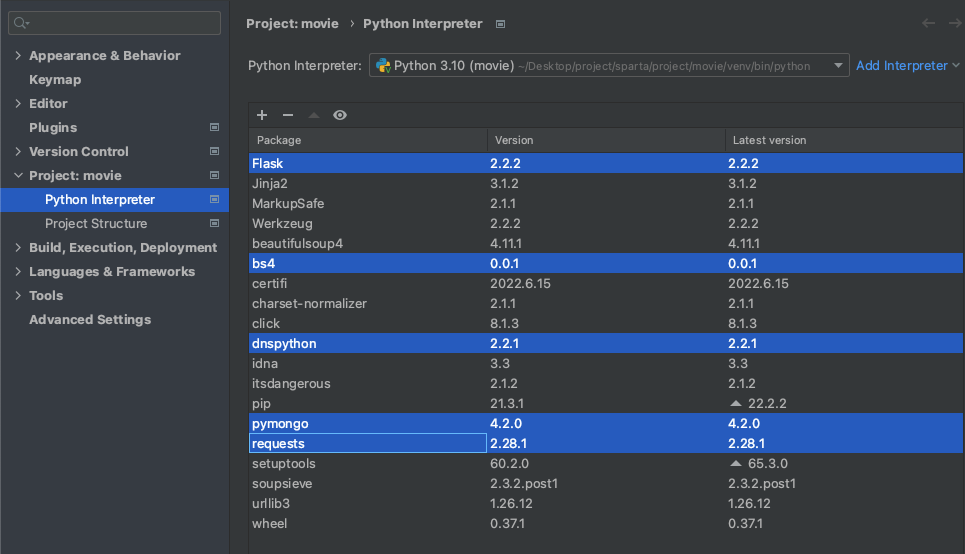The image size is (965, 554).
Task: Sort by the Latest version column header
Action: coord(844,140)
